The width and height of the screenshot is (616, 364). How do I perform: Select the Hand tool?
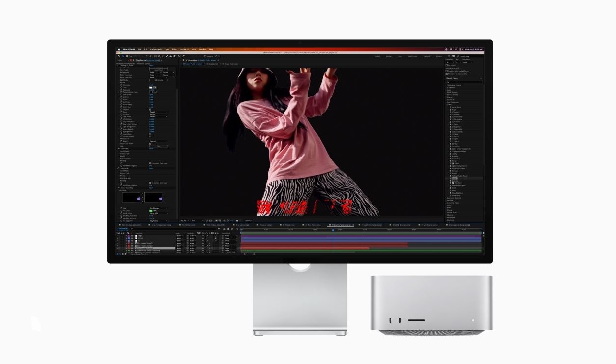127,56
